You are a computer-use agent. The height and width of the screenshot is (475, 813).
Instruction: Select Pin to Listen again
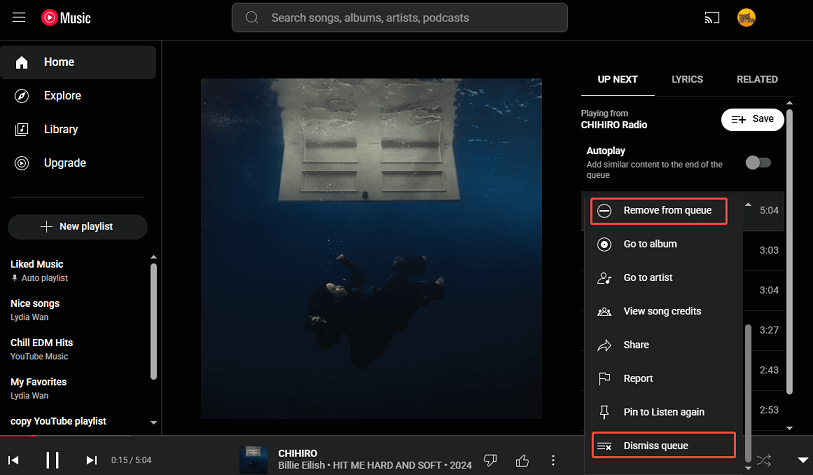click(664, 412)
